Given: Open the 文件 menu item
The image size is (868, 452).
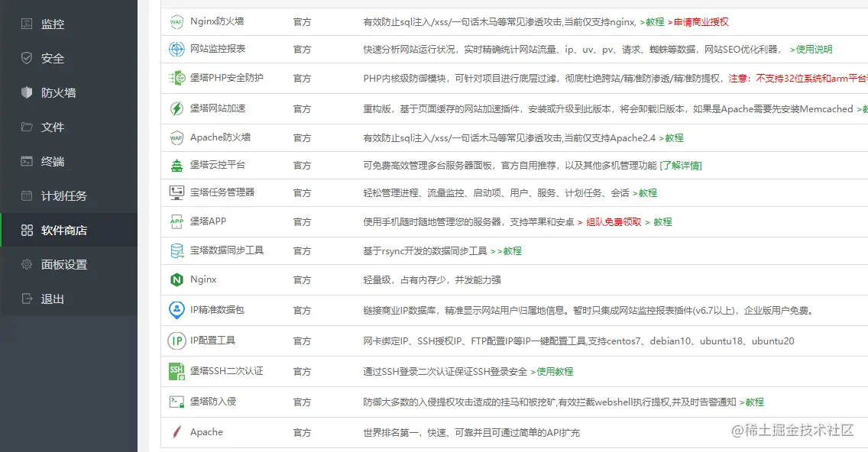Looking at the screenshot, I should click(69, 127).
